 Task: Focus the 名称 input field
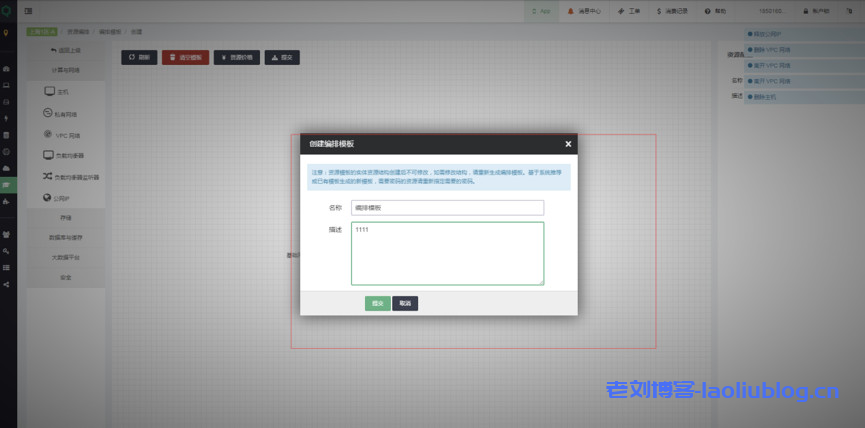pyautogui.click(x=447, y=208)
